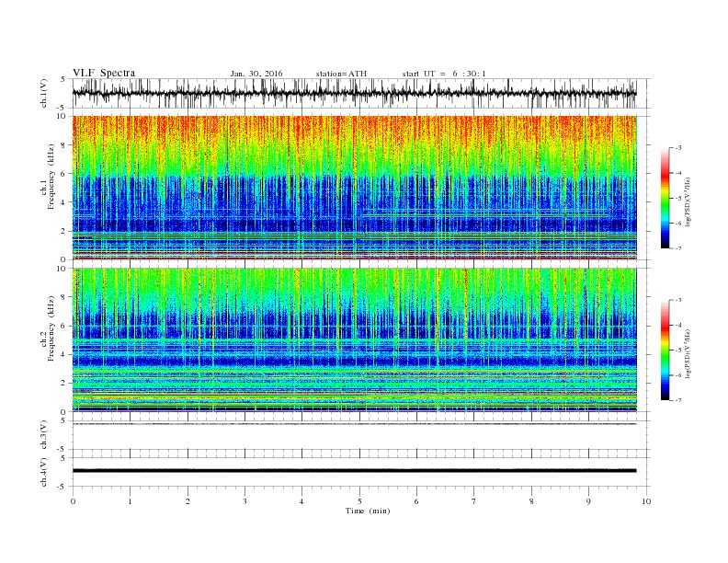728x563 pixels.
Task: Click the "7" tick on the time axis
Action: [474, 501]
